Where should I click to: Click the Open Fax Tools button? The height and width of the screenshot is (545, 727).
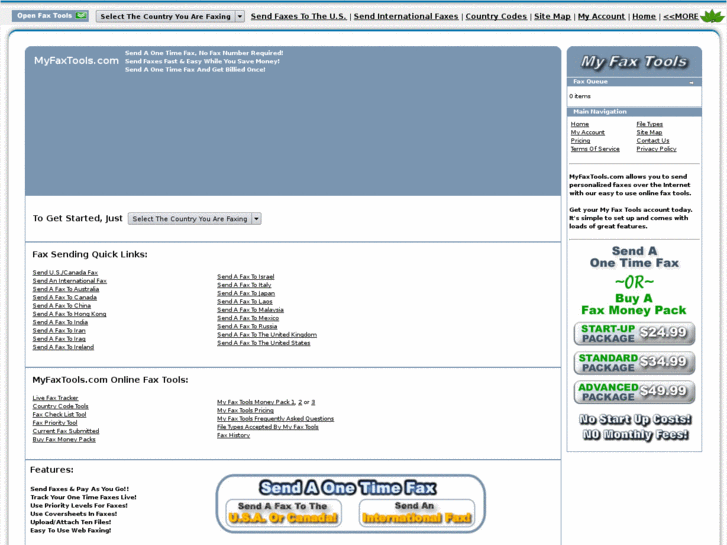50,16
